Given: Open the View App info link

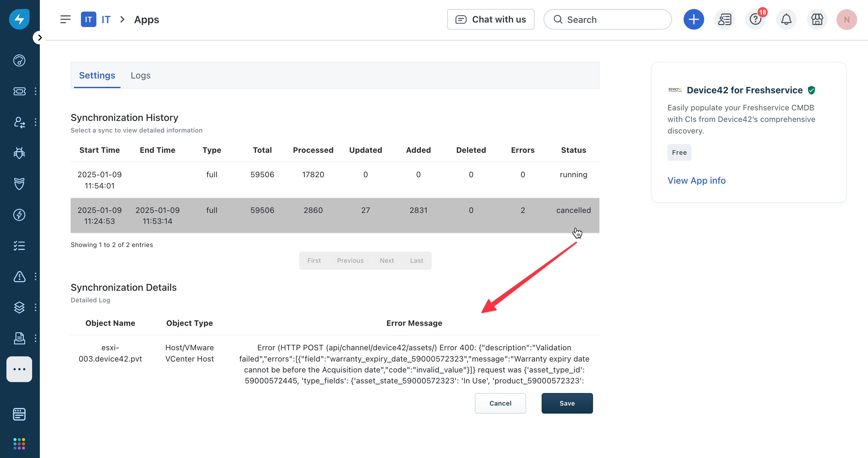Looking at the screenshot, I should [696, 180].
